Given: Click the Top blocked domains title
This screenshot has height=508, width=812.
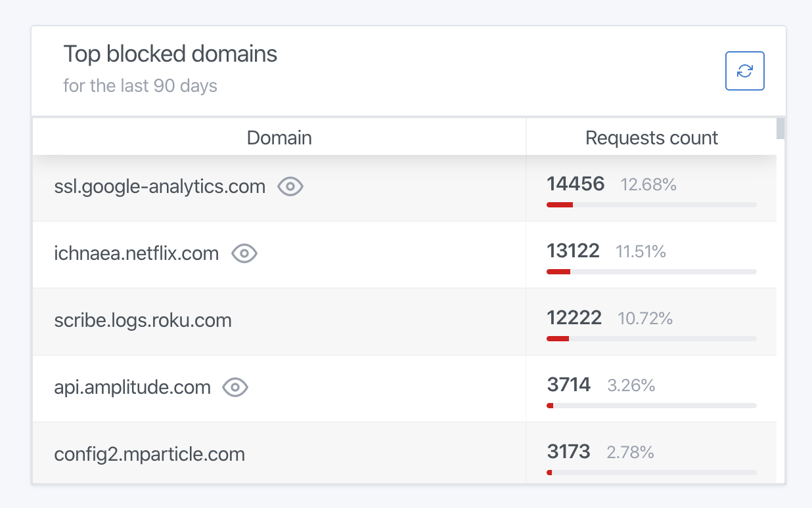Looking at the screenshot, I should pyautogui.click(x=170, y=54).
